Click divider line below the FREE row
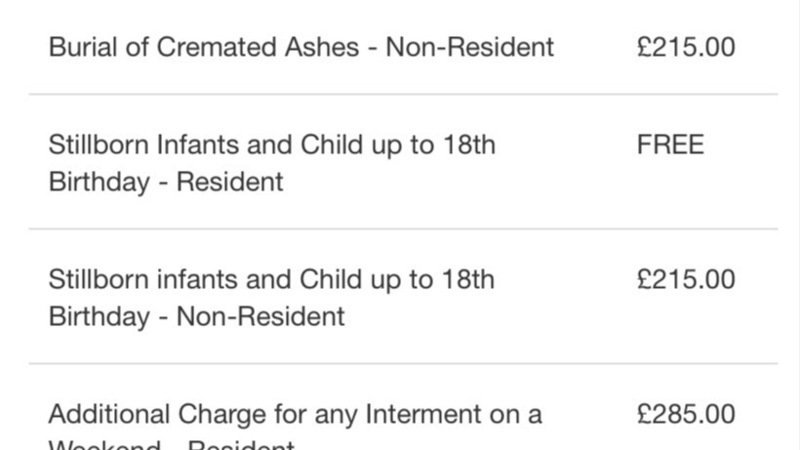 click(400, 229)
